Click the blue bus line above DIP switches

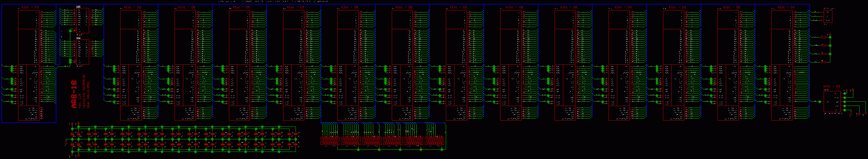point(383,123)
